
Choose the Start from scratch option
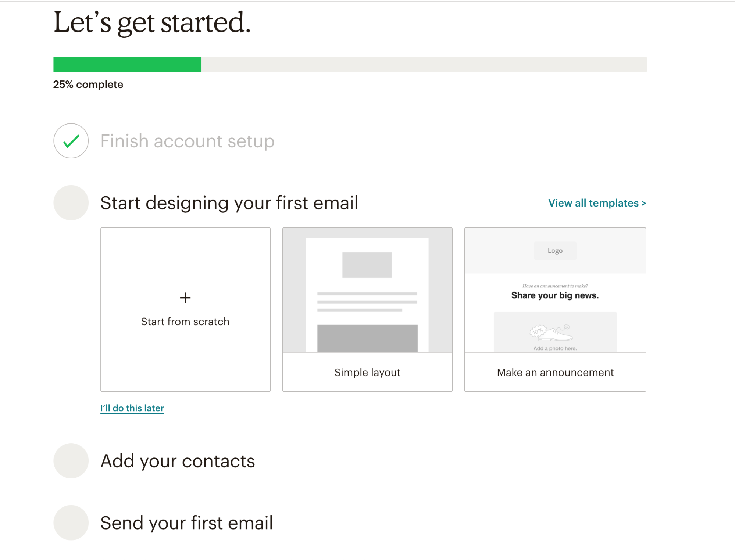coord(185,309)
